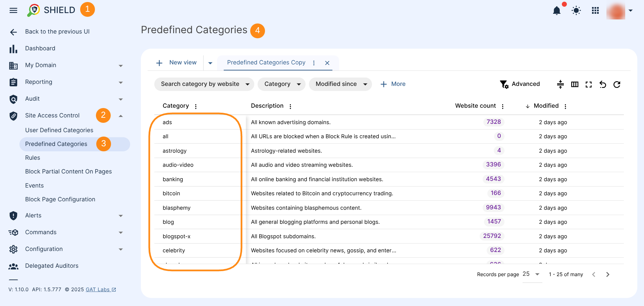Click the undo/reset view icon

pyautogui.click(x=603, y=85)
